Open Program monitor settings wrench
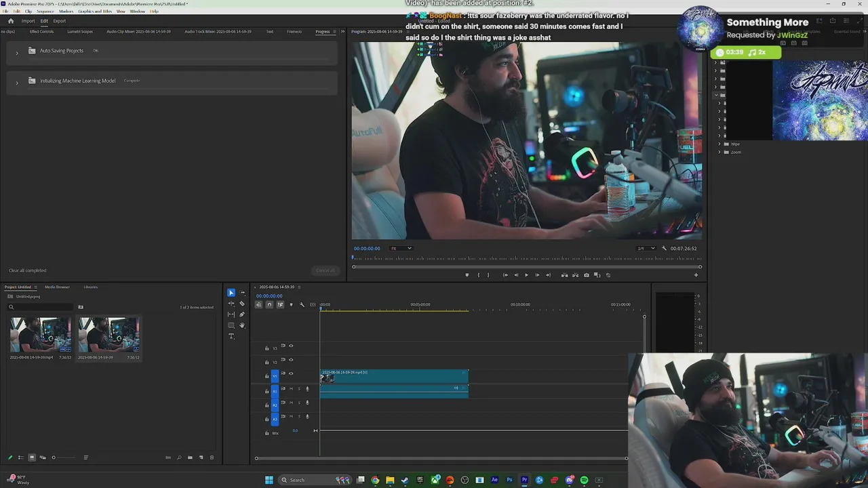This screenshot has height=488, width=868. coord(664,248)
